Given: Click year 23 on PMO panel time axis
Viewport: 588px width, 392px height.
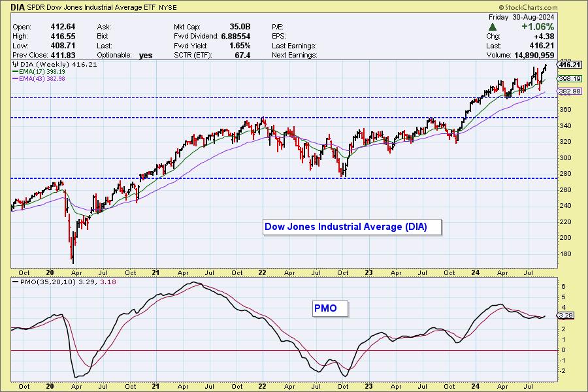Looking at the screenshot, I should tap(368, 386).
